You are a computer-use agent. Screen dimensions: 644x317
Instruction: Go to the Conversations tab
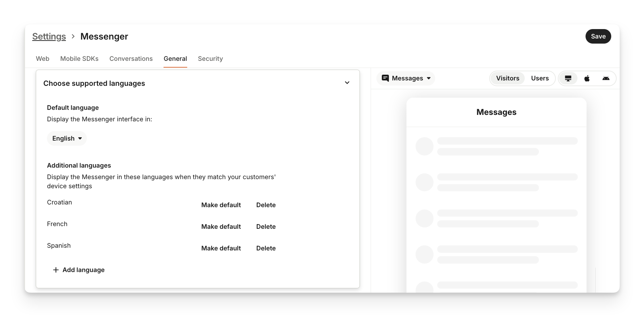(x=131, y=59)
